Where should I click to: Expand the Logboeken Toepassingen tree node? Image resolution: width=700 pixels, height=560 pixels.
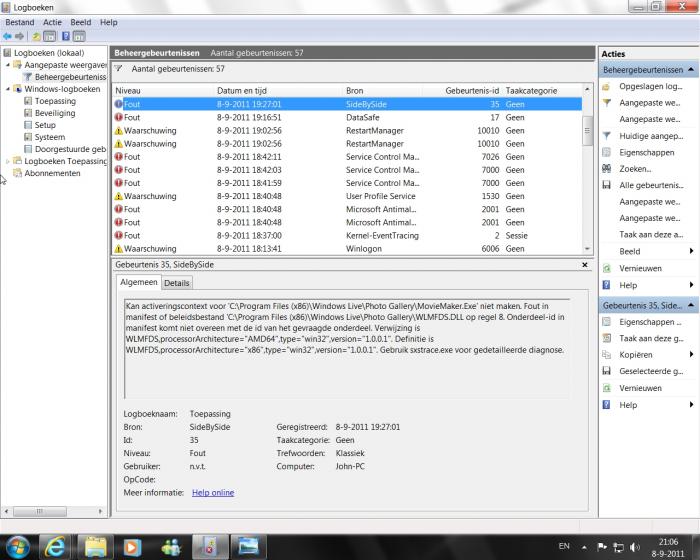click(x=8, y=161)
